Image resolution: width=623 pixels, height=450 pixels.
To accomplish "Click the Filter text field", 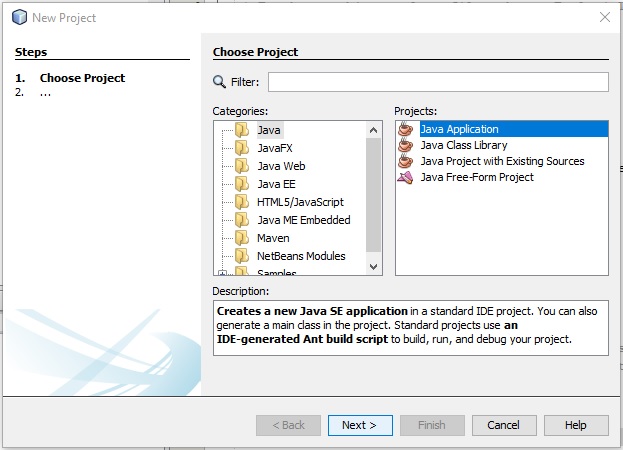I will (438, 82).
